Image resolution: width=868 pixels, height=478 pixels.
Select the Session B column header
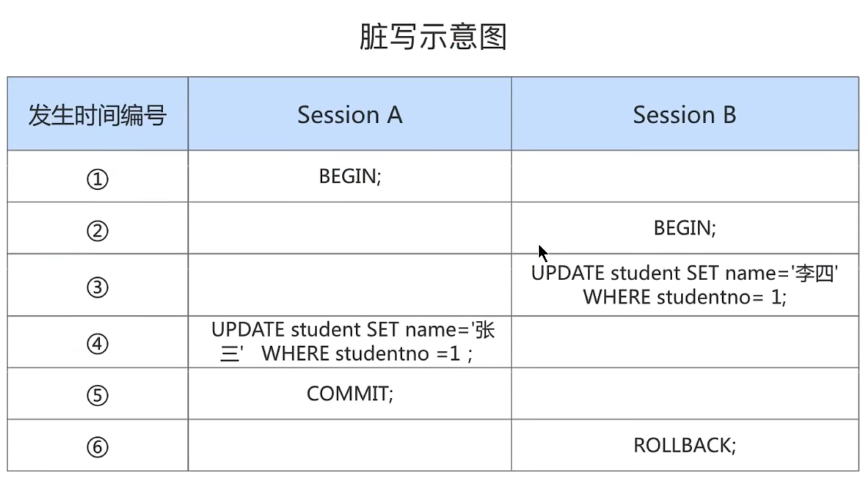click(x=684, y=115)
